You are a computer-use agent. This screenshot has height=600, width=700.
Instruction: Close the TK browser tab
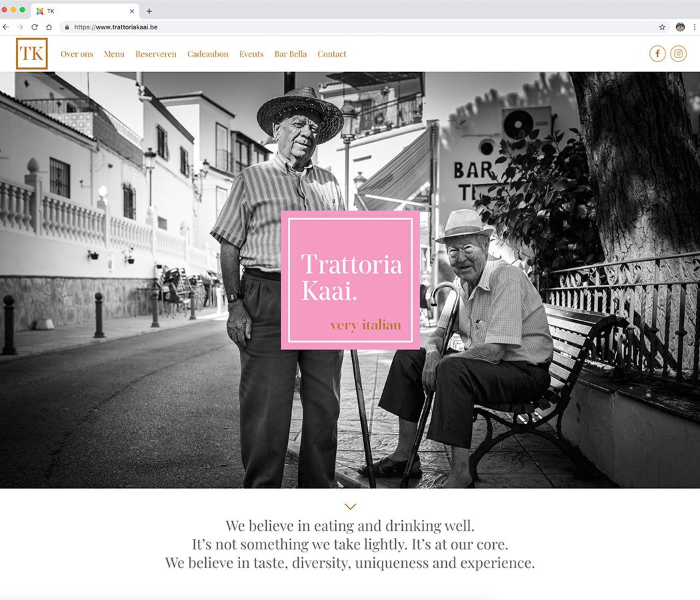coord(132,11)
